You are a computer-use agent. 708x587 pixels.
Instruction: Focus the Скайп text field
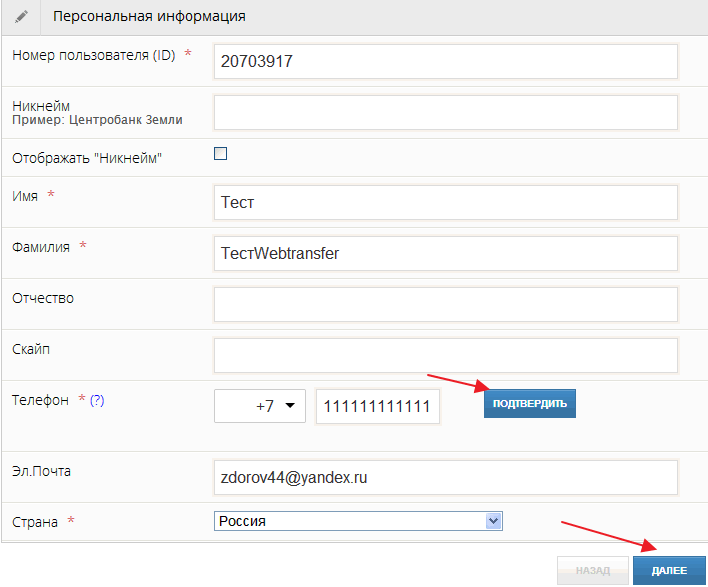446,355
